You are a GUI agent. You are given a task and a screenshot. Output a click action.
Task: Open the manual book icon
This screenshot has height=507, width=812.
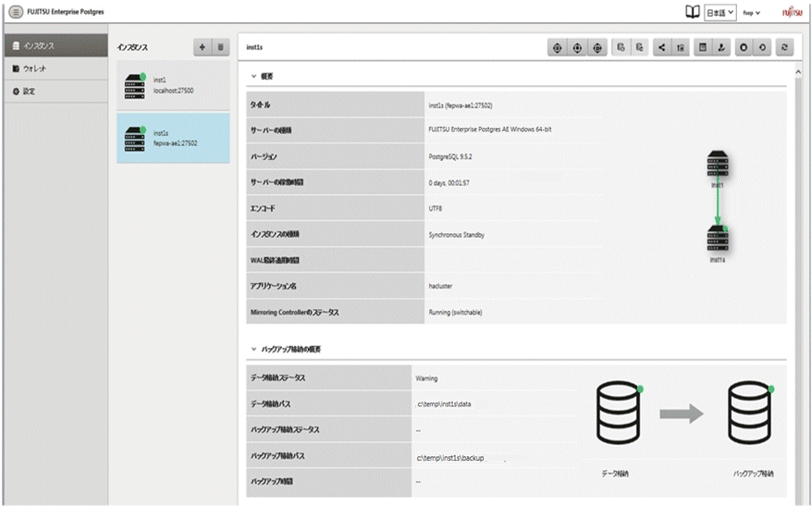click(693, 12)
